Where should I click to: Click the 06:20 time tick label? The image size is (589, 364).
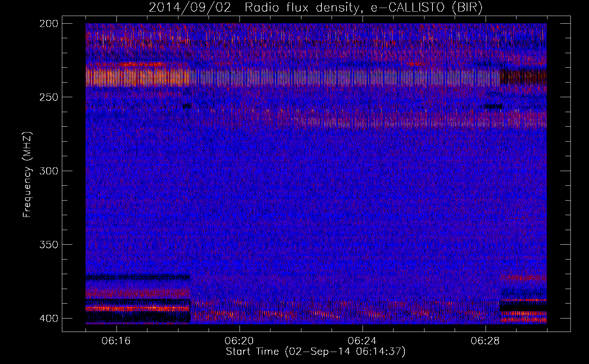point(239,341)
